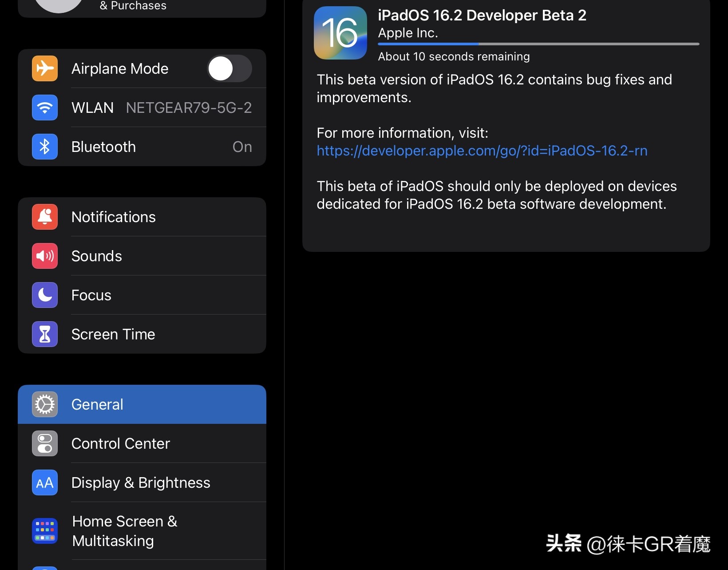Open the developer.apple.com release notes link
Screen dimensions: 728x570
482,151
